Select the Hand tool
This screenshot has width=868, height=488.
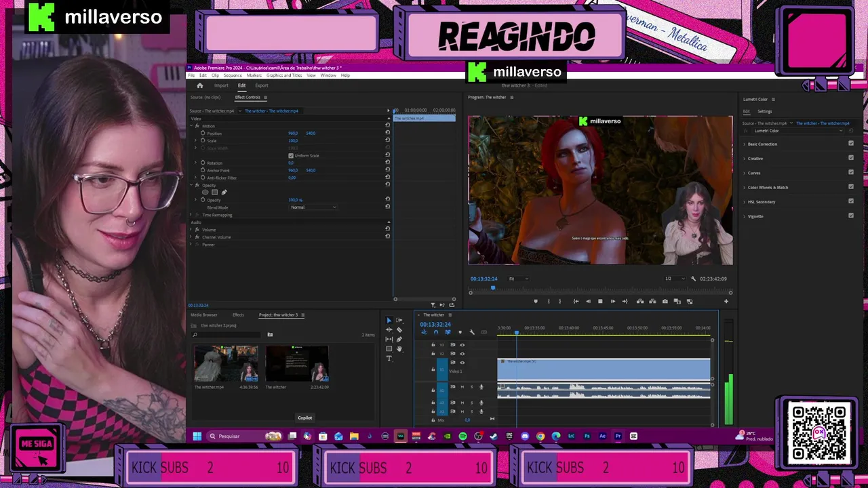pyautogui.click(x=399, y=349)
